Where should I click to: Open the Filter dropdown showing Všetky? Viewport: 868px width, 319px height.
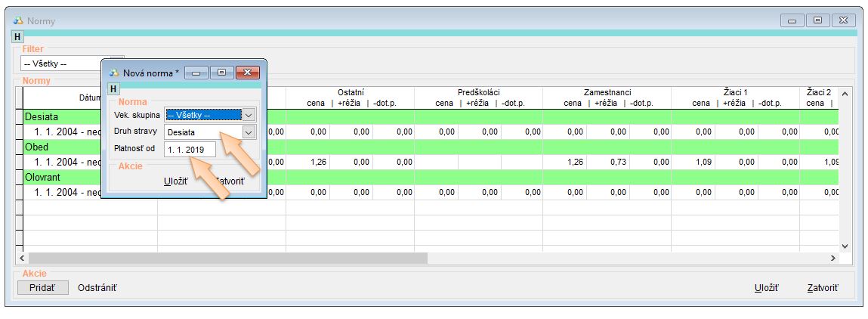click(x=117, y=64)
